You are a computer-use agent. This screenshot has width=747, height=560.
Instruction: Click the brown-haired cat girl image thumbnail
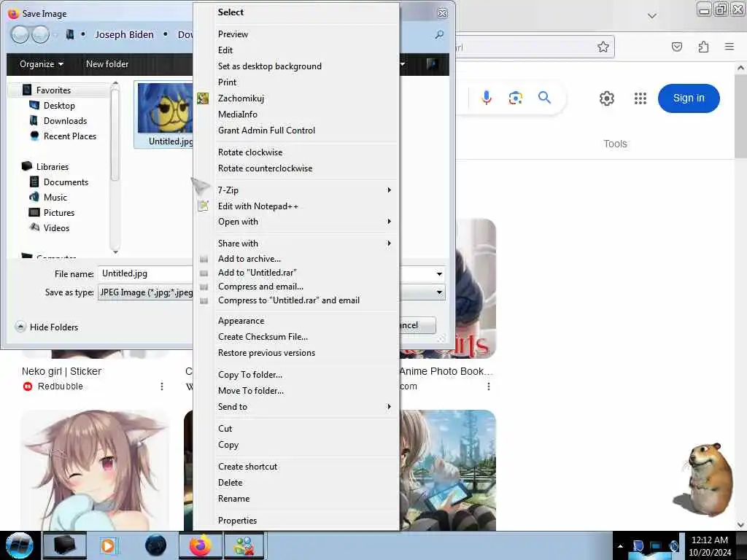[95, 470]
